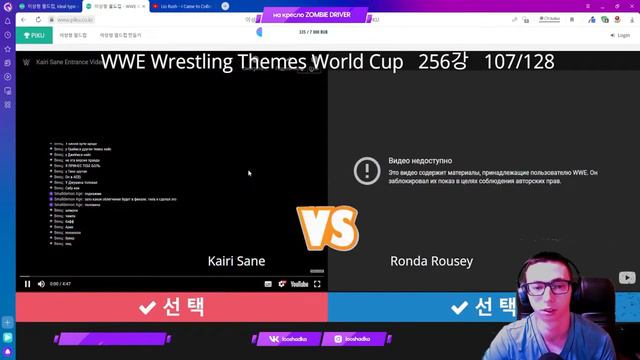Click the YouTube logo in player controls
The image size is (640, 360).
(299, 284)
